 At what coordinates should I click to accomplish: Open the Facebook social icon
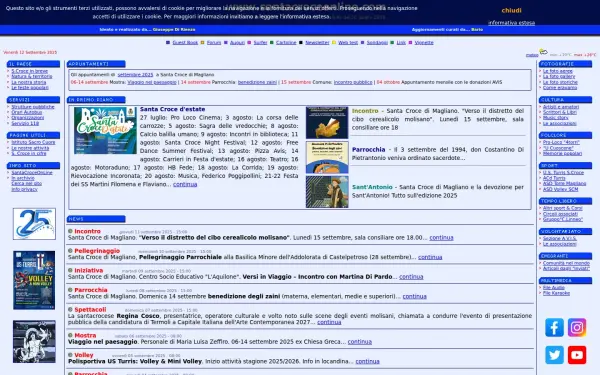coord(554,327)
